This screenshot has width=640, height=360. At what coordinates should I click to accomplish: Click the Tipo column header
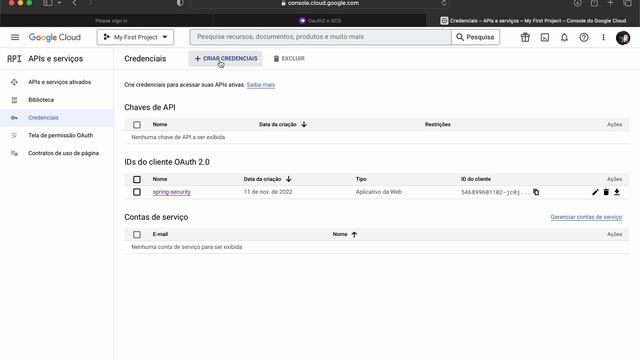[x=361, y=179]
